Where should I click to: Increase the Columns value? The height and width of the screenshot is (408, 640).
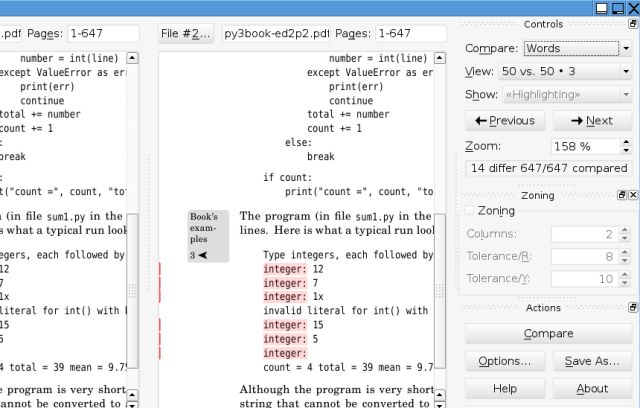tap(624, 230)
